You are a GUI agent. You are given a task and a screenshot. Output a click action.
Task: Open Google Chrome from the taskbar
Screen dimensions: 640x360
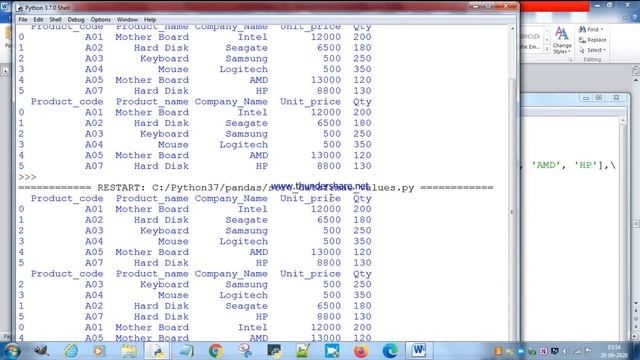point(216,351)
